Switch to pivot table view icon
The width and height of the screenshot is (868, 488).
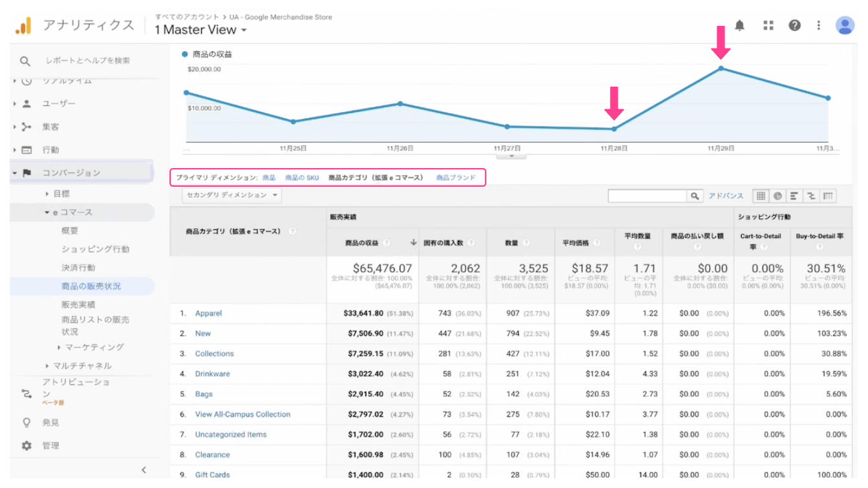tap(828, 196)
